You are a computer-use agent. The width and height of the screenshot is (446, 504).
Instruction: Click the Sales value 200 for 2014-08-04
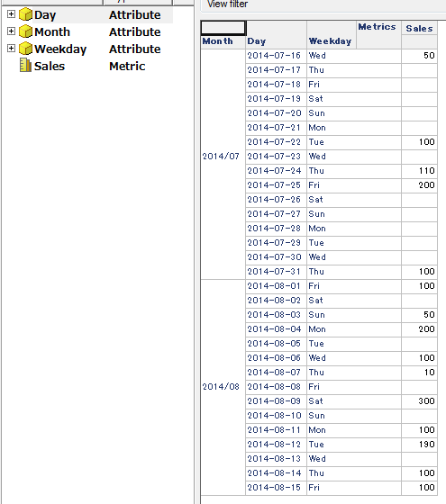pos(419,329)
